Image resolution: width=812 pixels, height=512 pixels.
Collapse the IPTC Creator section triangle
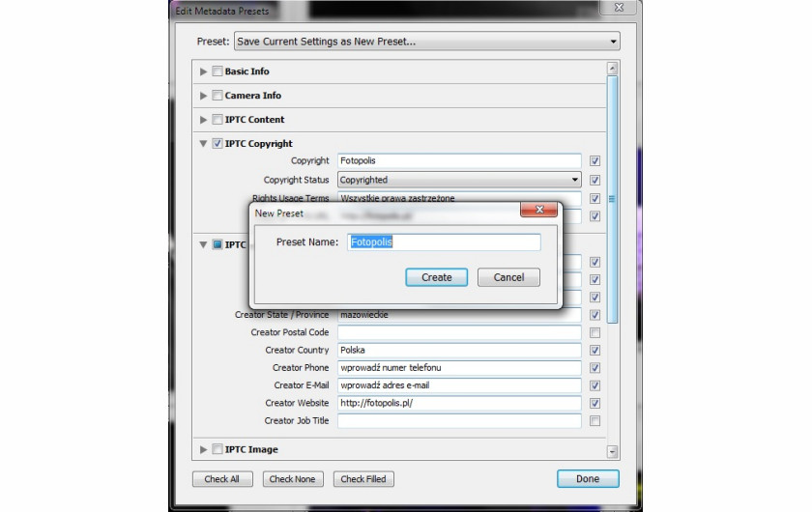(x=204, y=244)
